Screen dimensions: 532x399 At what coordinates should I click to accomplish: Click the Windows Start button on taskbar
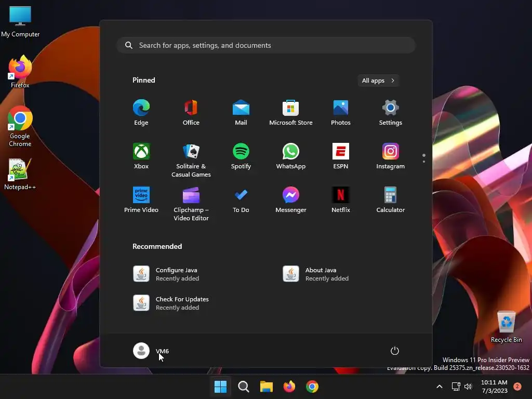(x=220, y=387)
